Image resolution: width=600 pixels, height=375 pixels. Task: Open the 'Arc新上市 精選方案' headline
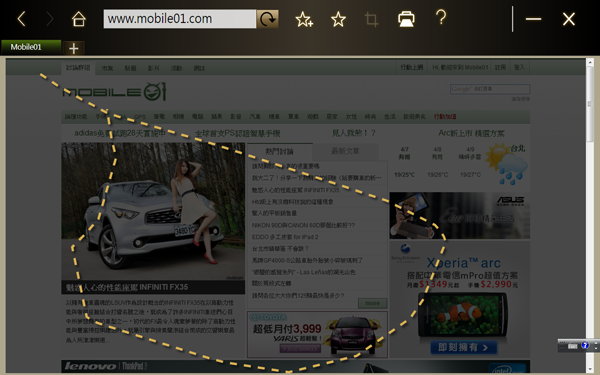471,133
